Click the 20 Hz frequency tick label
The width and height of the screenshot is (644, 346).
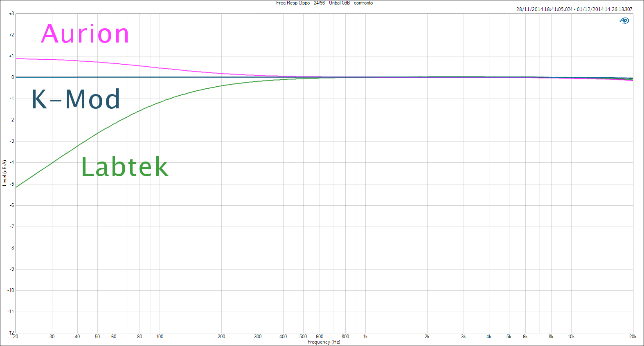(x=16, y=337)
